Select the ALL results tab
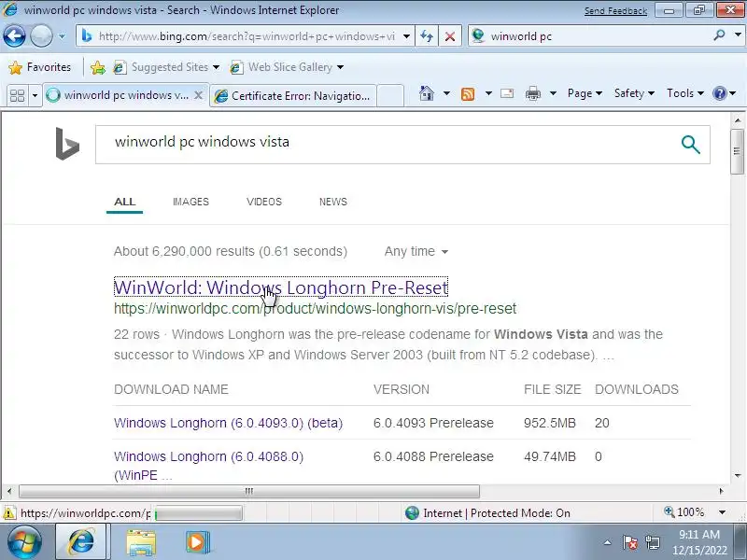 (x=125, y=202)
